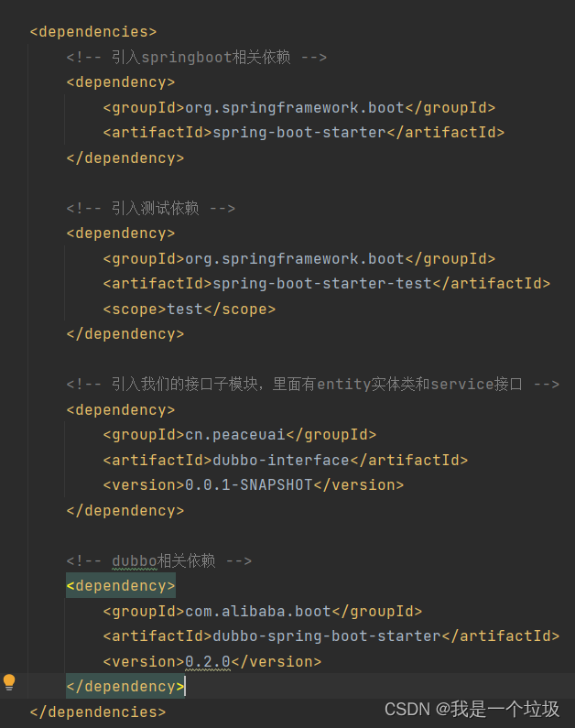Image resolution: width=575 pixels, height=728 pixels.
Task: Click </dependency> closing tag after 0.0.1-SNAPSHOT line
Action: coord(125,511)
